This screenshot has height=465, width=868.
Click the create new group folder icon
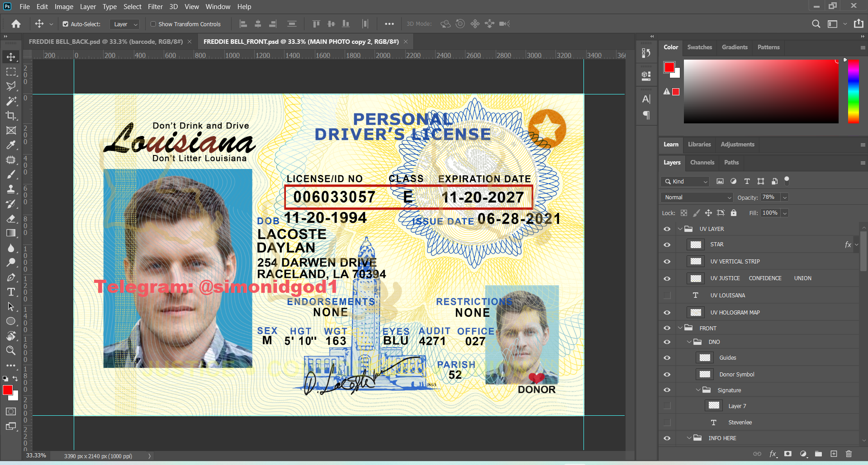pyautogui.click(x=818, y=454)
